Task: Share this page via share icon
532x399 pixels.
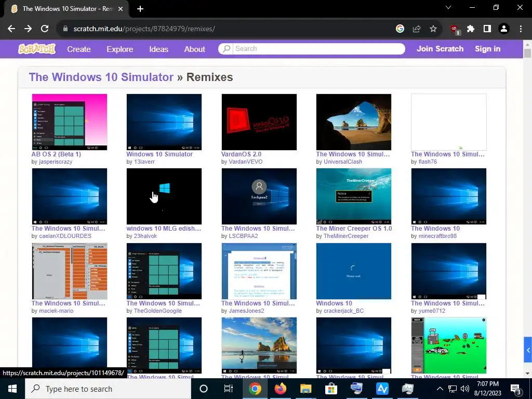Action: click(417, 29)
